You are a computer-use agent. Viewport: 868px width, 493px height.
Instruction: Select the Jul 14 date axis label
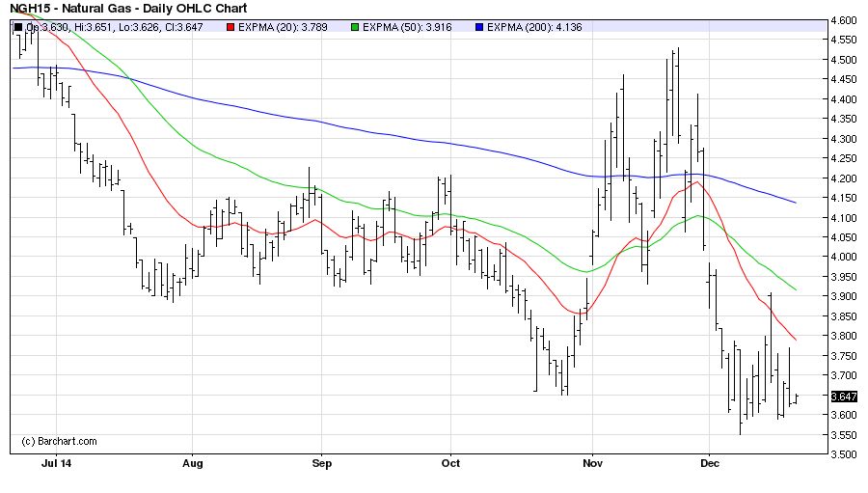click(57, 463)
